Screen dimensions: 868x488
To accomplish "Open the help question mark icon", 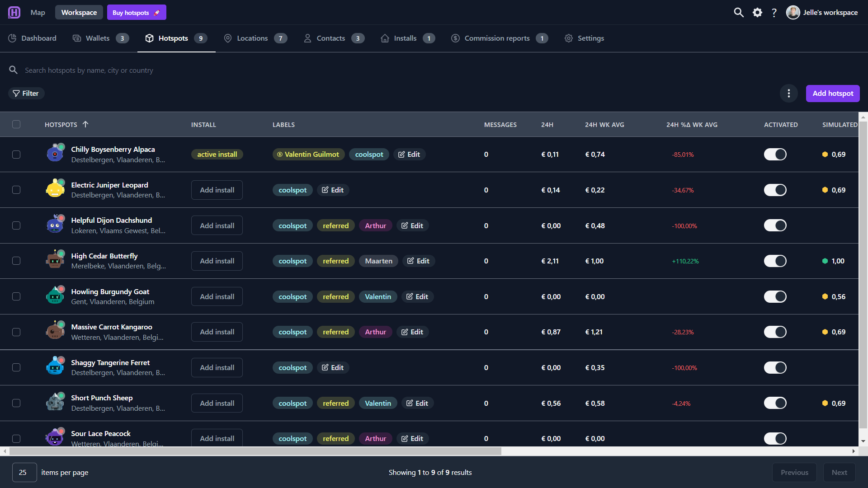I will tap(774, 12).
